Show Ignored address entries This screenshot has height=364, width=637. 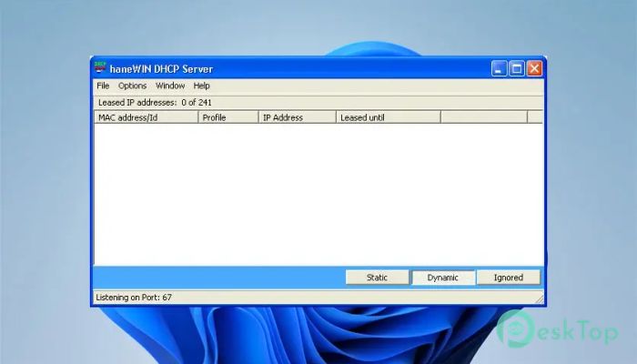click(x=508, y=278)
